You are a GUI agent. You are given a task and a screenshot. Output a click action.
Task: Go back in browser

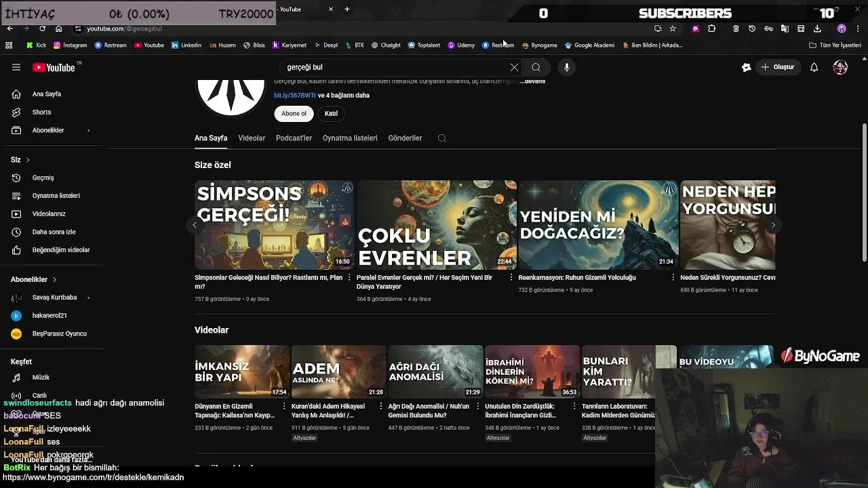coord(9,28)
